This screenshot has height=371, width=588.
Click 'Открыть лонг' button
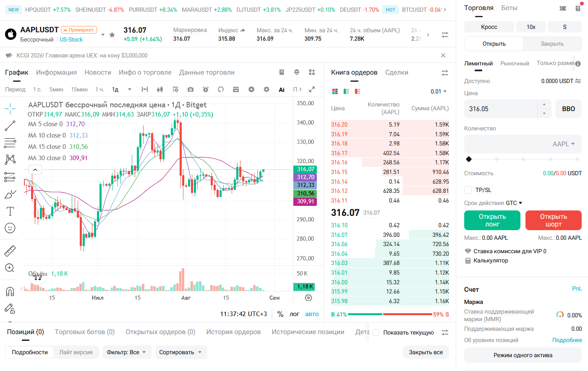pos(492,220)
